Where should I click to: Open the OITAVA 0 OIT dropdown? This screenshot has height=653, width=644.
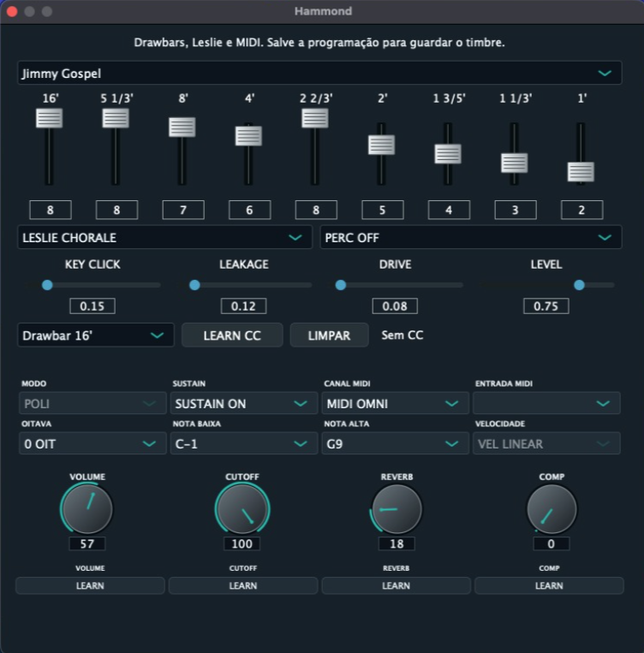click(x=92, y=443)
